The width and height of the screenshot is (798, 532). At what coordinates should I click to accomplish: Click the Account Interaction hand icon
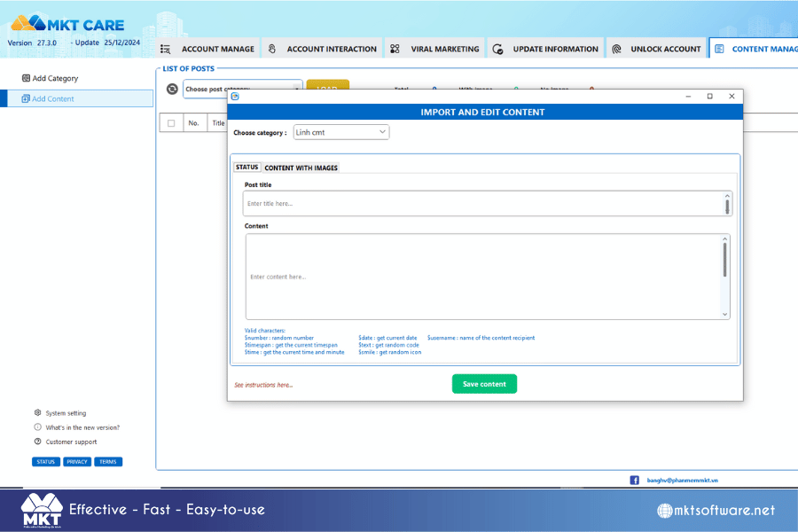point(272,49)
